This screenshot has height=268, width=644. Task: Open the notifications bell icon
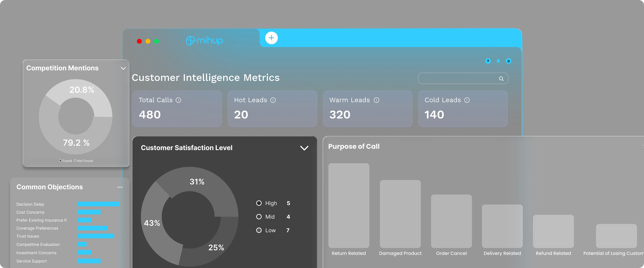[x=498, y=61]
